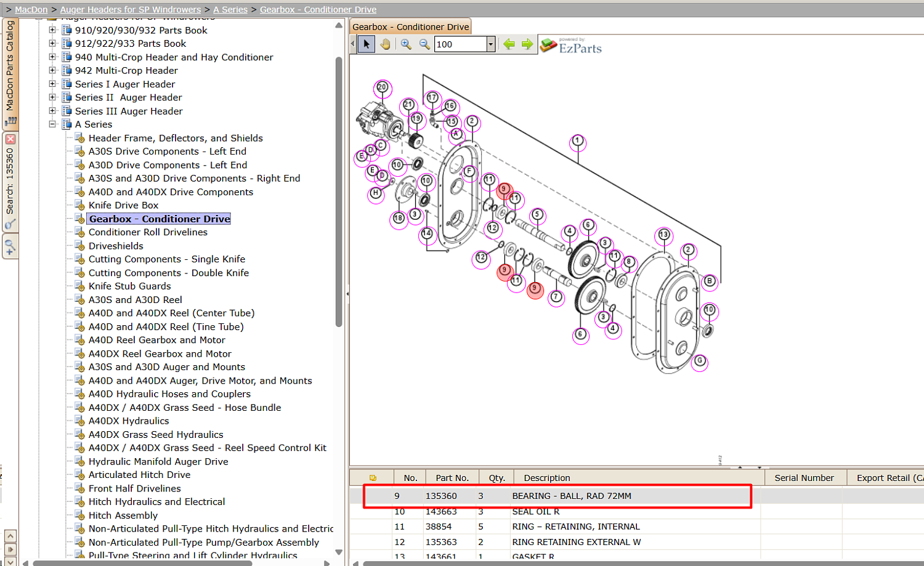Zoom out of the parts diagram
The width and height of the screenshot is (924, 566).
(424, 44)
